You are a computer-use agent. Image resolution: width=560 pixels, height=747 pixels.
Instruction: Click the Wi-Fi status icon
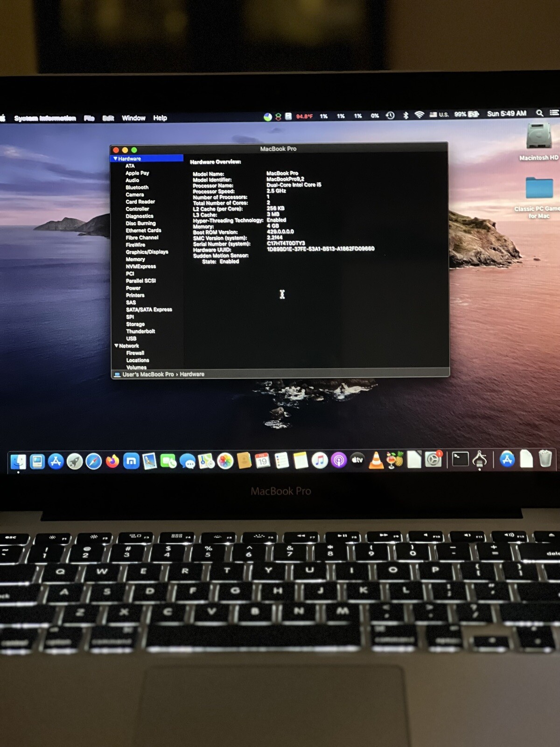click(x=419, y=114)
